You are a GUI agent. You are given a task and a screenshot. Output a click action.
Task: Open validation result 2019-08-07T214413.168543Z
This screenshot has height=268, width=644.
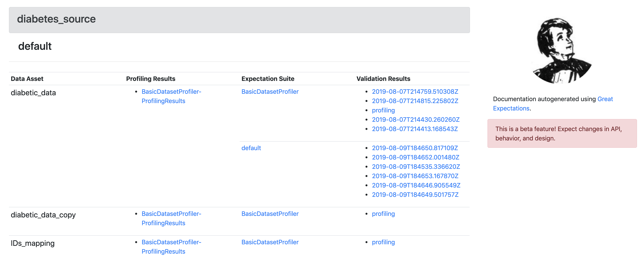pos(414,129)
